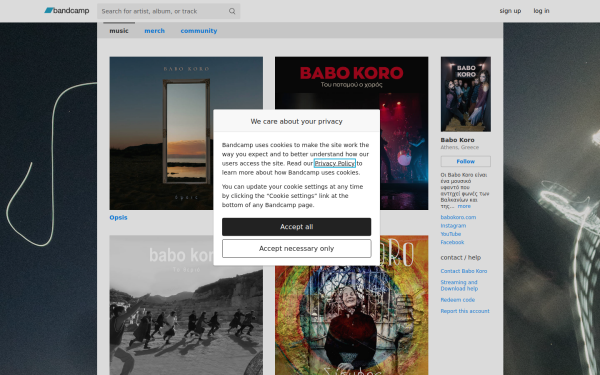Click the search magnifier icon

click(x=232, y=11)
